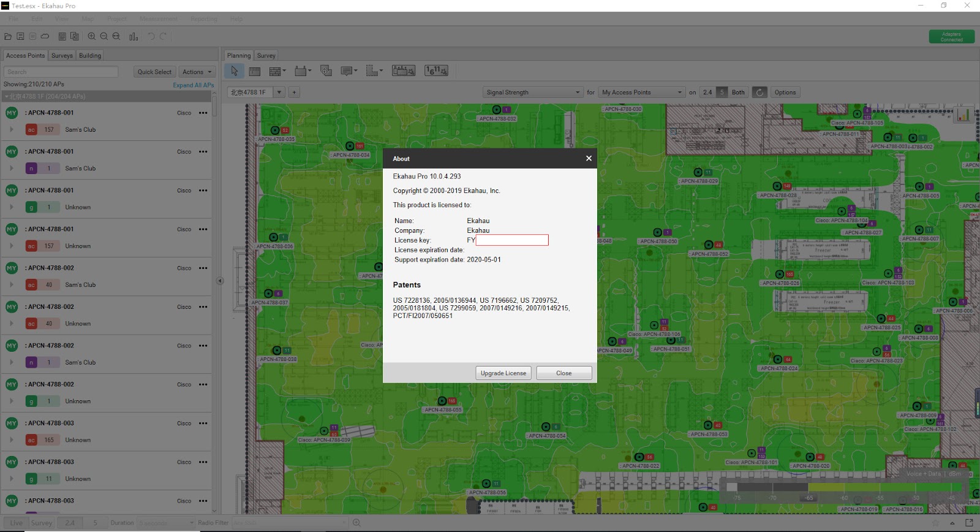Select the coverage area drawing tool
Viewport: 980px width, 532px height.
pos(374,71)
